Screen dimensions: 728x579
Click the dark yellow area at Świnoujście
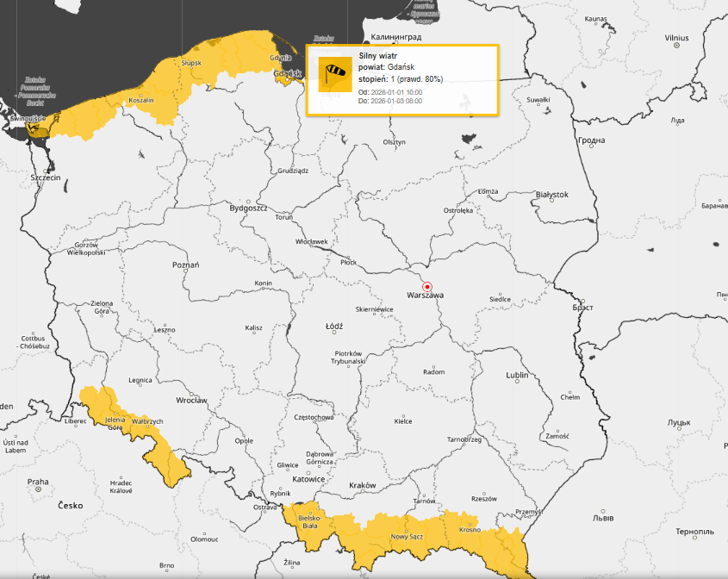coord(36,129)
